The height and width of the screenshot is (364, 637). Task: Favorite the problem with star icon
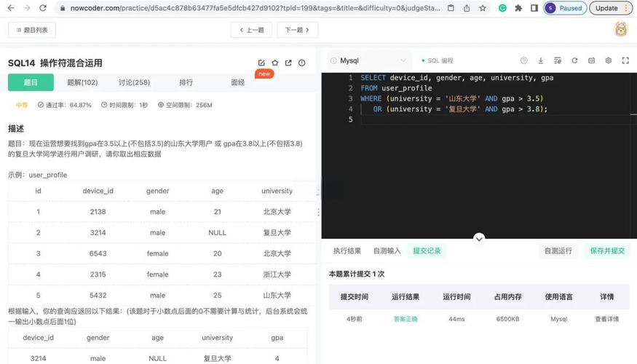275,63
